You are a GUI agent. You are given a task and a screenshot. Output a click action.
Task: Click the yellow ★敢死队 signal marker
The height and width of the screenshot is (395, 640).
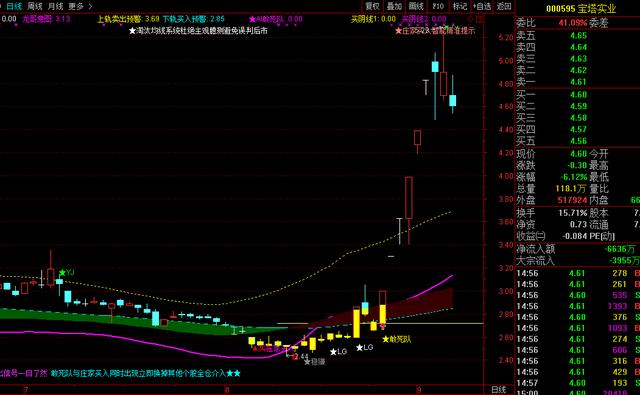tap(397, 339)
